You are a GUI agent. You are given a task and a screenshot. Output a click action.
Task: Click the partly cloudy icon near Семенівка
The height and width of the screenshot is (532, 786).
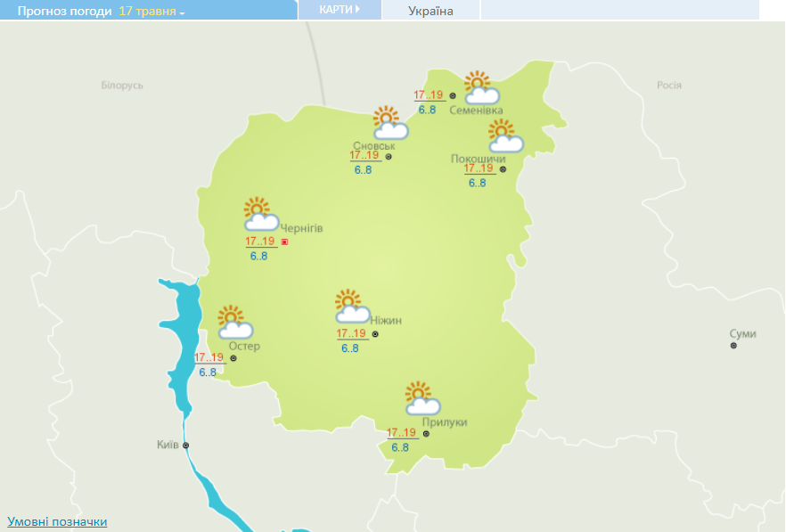coord(481,88)
